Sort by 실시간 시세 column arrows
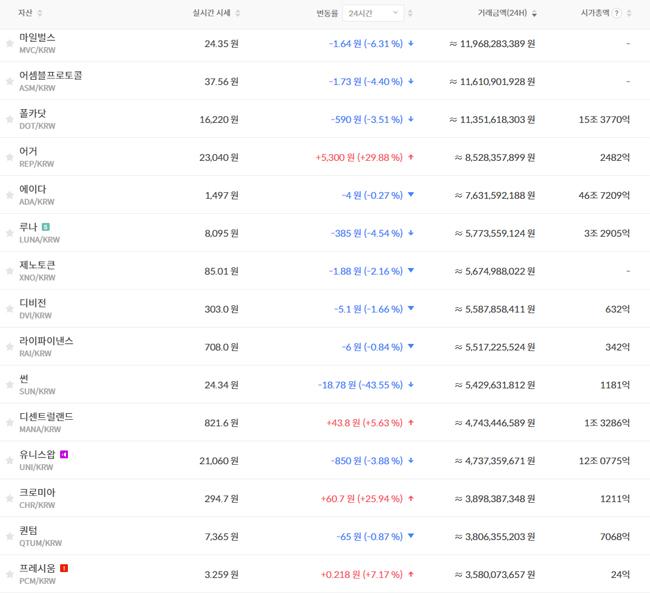Image resolution: width=650 pixels, height=593 pixels. pos(235,13)
